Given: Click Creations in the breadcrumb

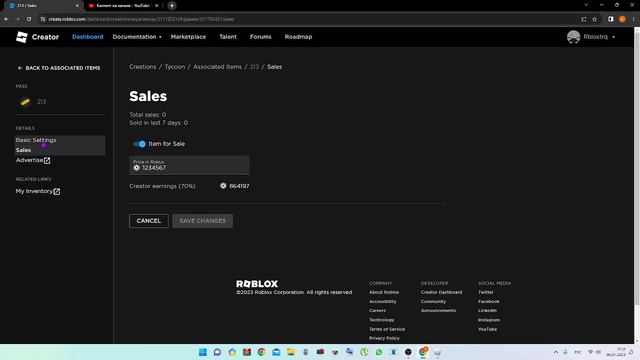Looking at the screenshot, I should [x=142, y=67].
